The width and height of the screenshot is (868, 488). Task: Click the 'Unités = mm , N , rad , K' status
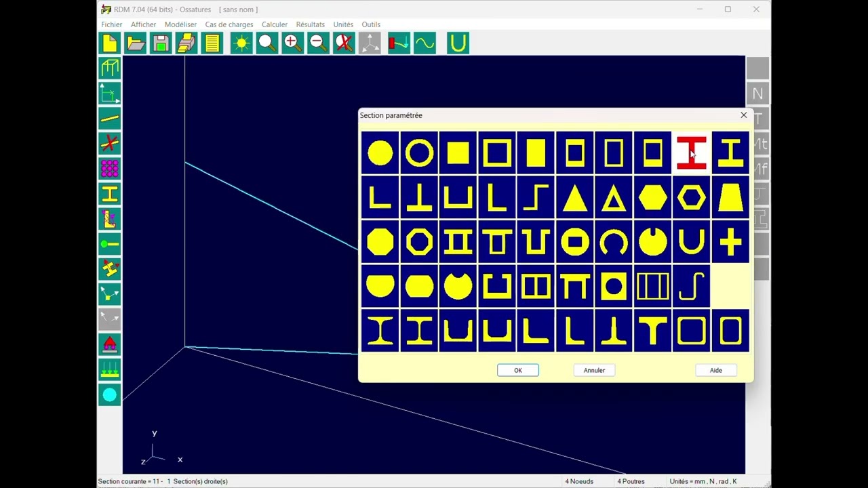pyautogui.click(x=703, y=481)
